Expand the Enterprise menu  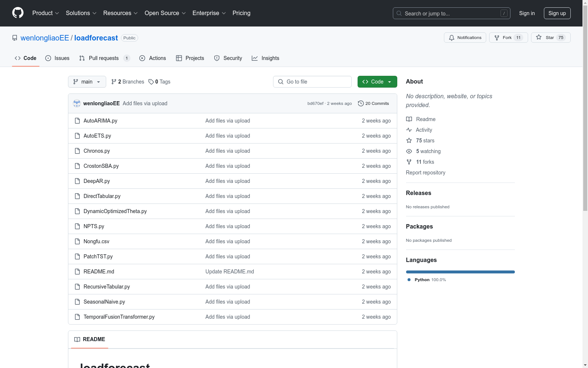point(209,13)
